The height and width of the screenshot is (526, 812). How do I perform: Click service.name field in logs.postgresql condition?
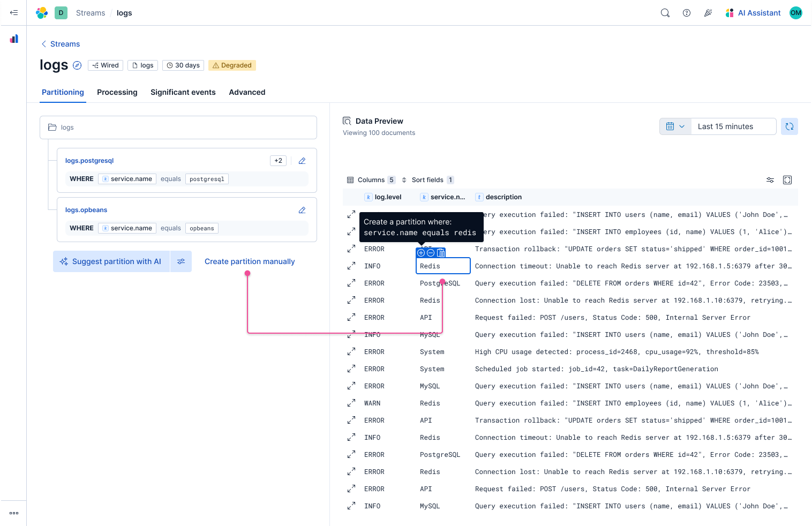pyautogui.click(x=127, y=179)
